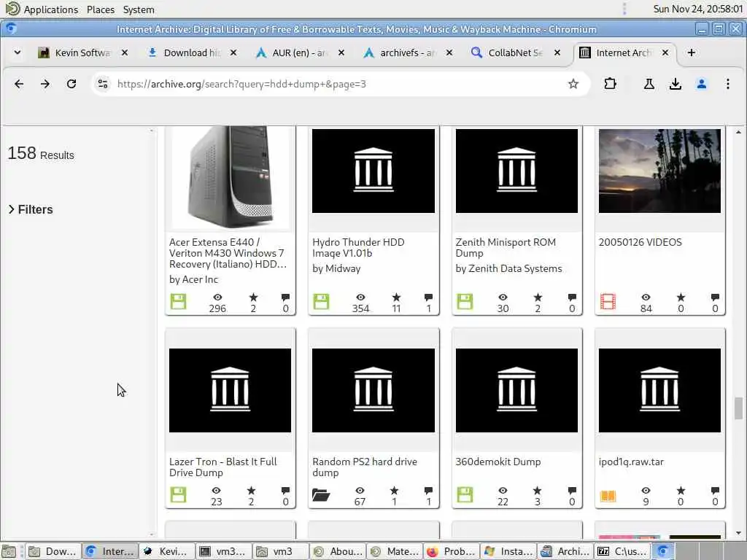747x560 pixels.
Task: Close the CollabNet tab
Action: [x=557, y=52]
